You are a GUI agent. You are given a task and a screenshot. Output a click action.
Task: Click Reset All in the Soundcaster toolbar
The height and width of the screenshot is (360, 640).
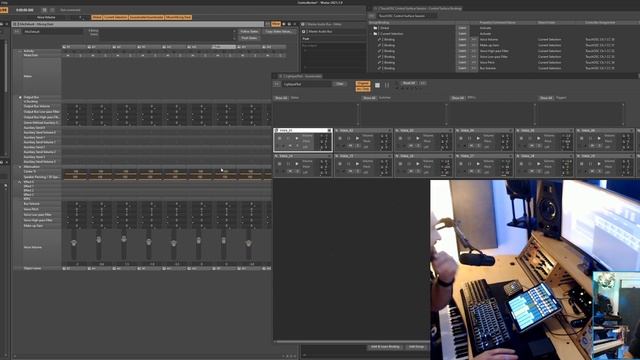click(x=409, y=83)
